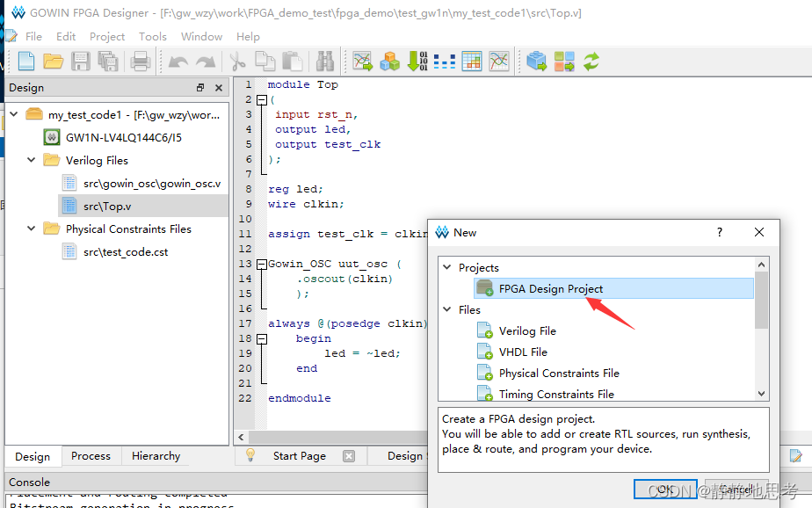Click the waveform chart icon before the separator
Screen dimensions: 812x508
(x=498, y=62)
